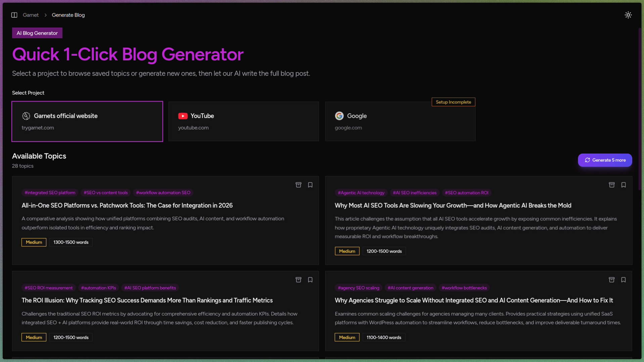Click the Google logo on the project card
The image size is (644, 362).
pos(339,116)
